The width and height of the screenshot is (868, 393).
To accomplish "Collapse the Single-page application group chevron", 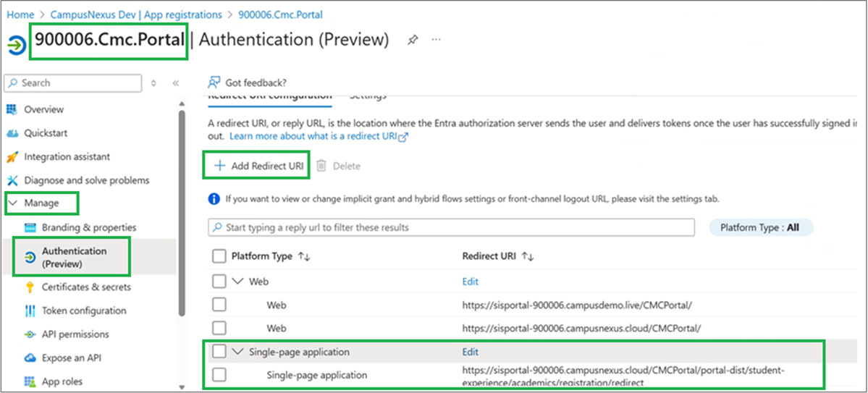I will pyautogui.click(x=238, y=352).
